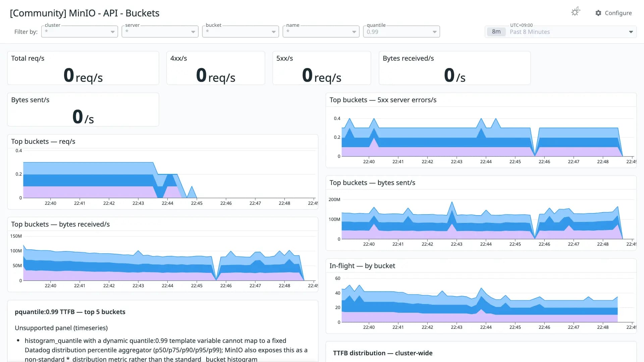Click the Top buckets — bytes sent/s title

click(x=372, y=183)
